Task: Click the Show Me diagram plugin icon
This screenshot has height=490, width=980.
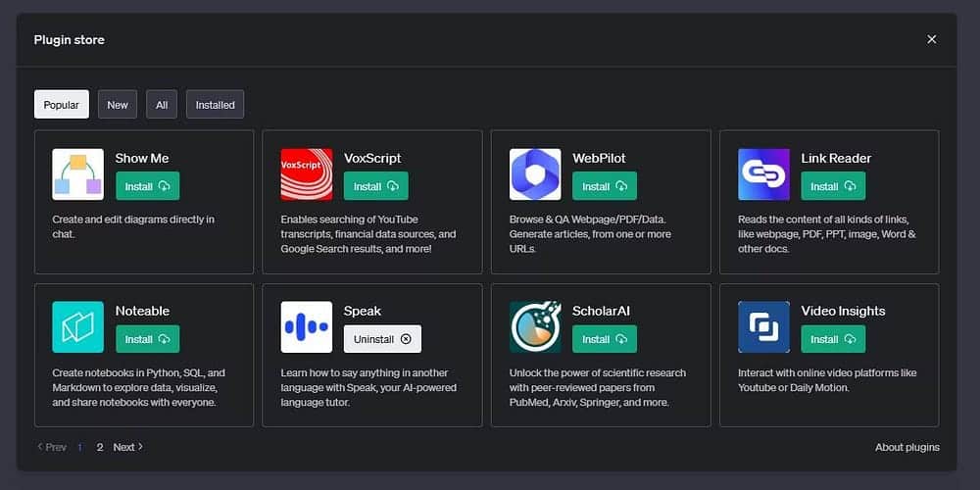Action: [x=77, y=174]
